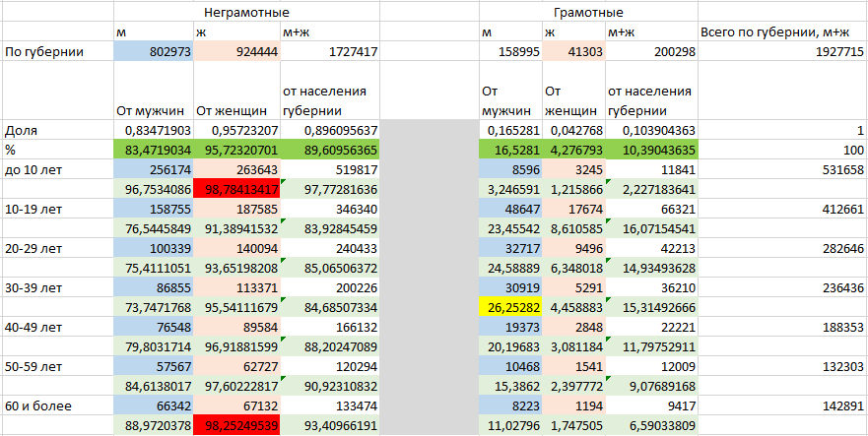Select the red cell with 98,78413417
The width and height of the screenshot is (868, 436).
pos(236,189)
